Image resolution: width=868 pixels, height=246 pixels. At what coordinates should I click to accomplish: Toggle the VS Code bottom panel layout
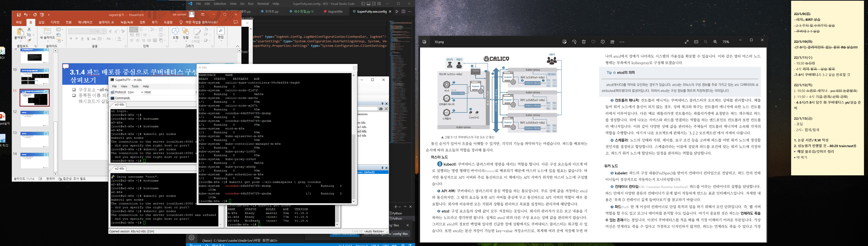(368, 4)
